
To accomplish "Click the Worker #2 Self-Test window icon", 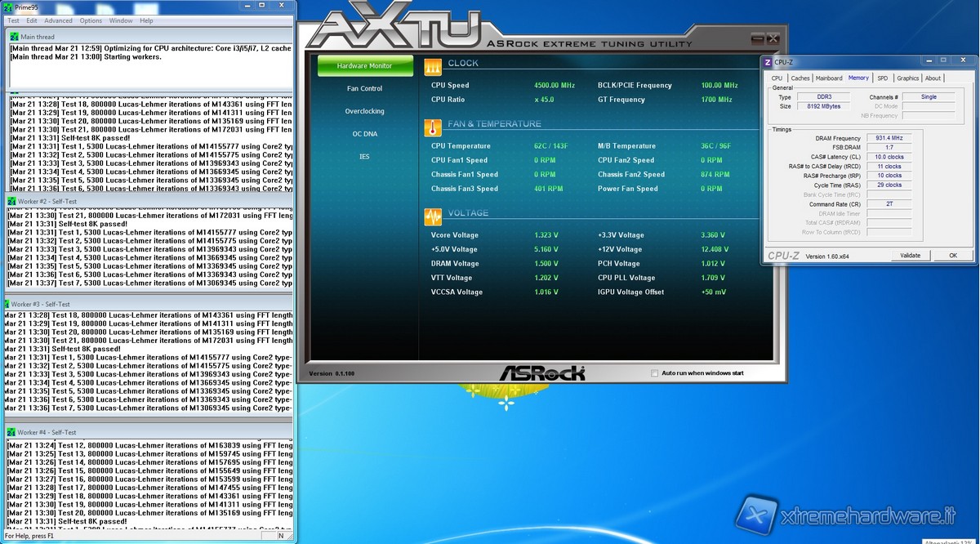I will pos(11,201).
